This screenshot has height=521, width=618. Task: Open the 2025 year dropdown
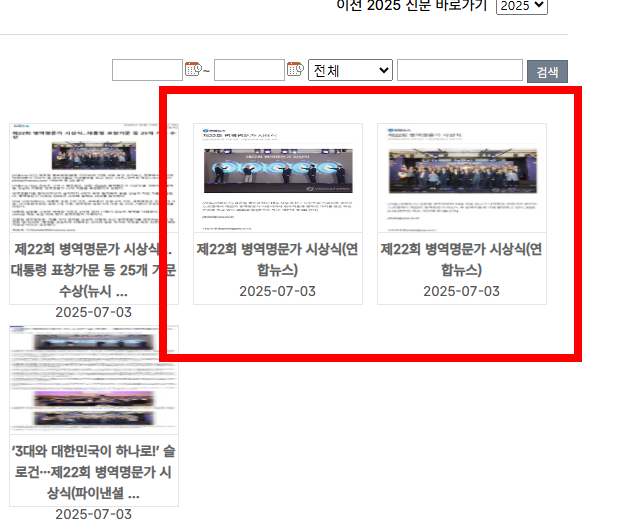521,6
